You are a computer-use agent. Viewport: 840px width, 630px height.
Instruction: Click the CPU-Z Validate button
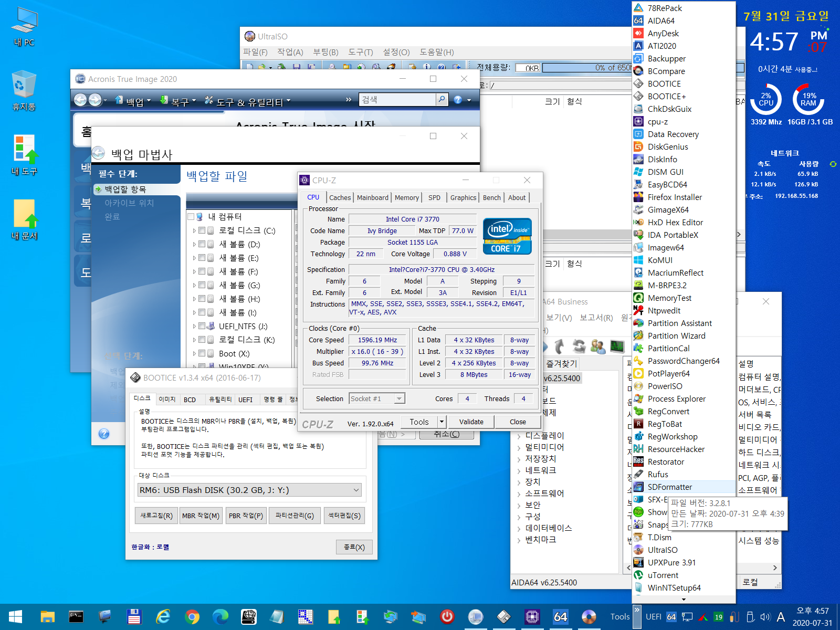click(471, 422)
